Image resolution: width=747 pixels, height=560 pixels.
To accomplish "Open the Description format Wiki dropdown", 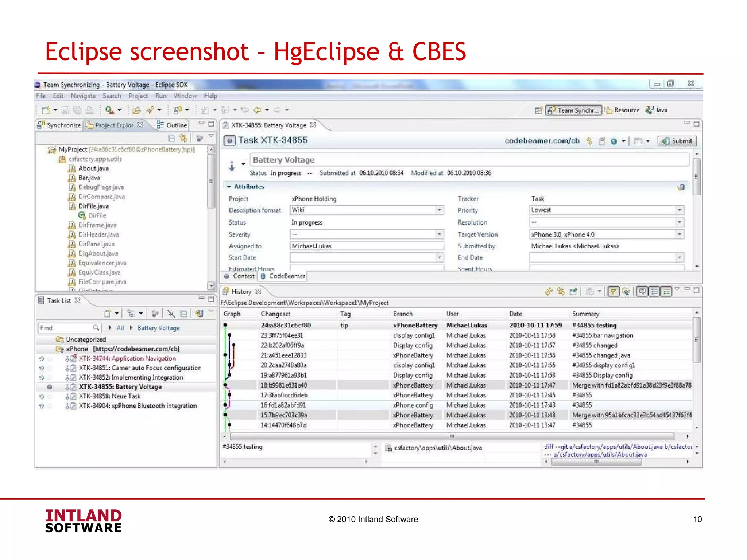I will [440, 210].
